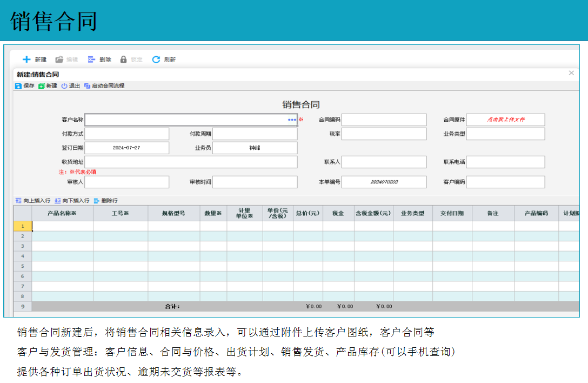
Task: Click the 税金 column header
Action: pyautogui.click(x=338, y=213)
